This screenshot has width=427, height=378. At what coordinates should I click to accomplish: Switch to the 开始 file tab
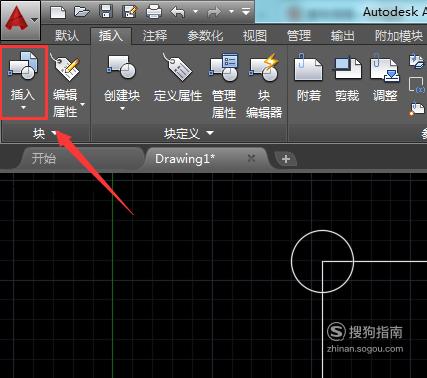tap(43, 158)
